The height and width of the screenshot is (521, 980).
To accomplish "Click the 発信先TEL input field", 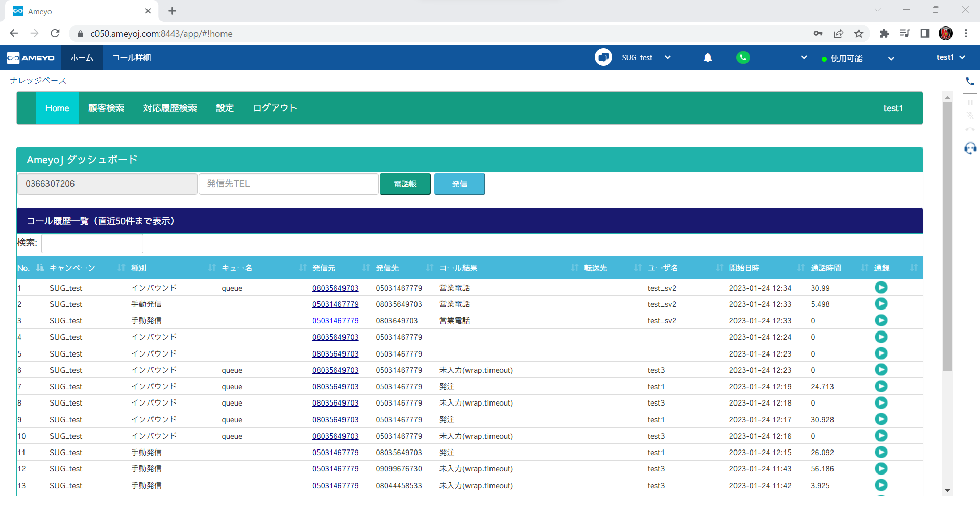I will click(288, 184).
